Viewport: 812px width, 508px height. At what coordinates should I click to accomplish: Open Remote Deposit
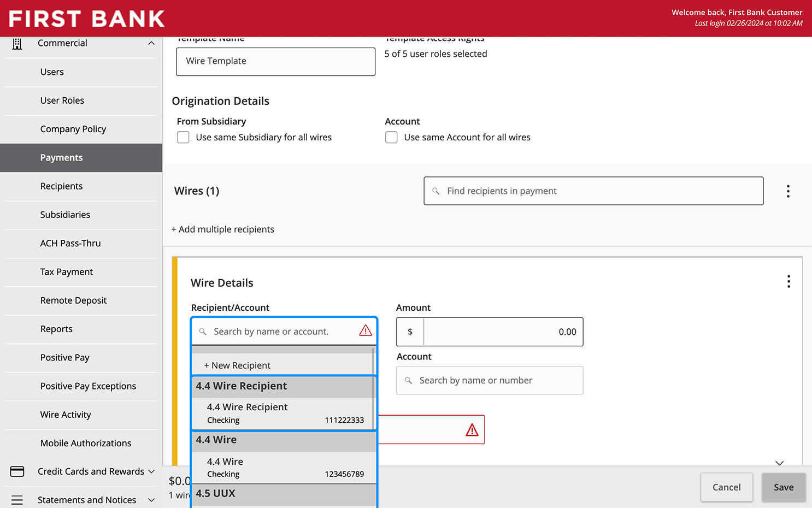point(81,300)
